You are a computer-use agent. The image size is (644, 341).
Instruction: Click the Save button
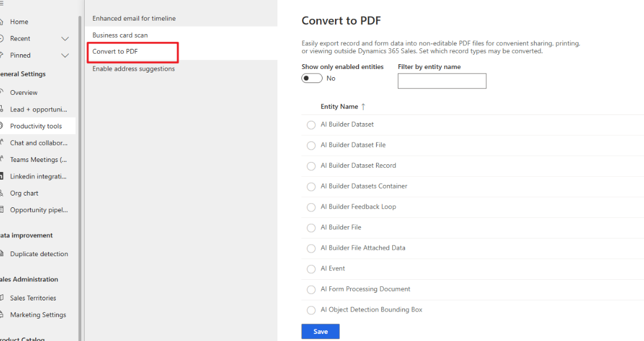pyautogui.click(x=320, y=332)
